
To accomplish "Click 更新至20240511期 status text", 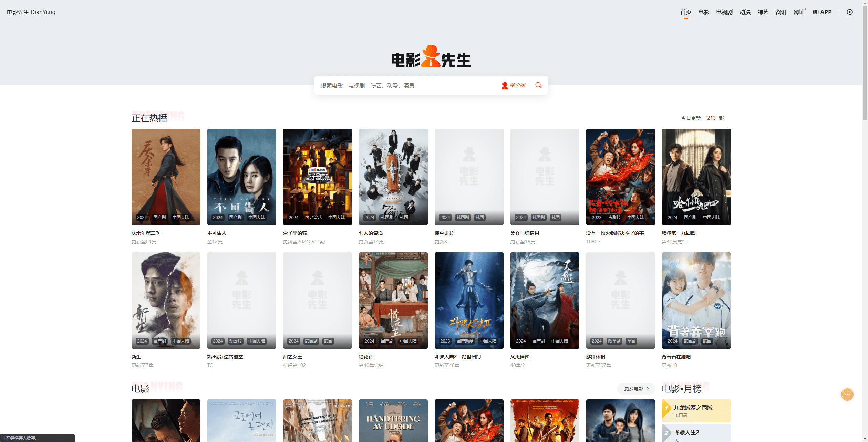I will point(304,242).
